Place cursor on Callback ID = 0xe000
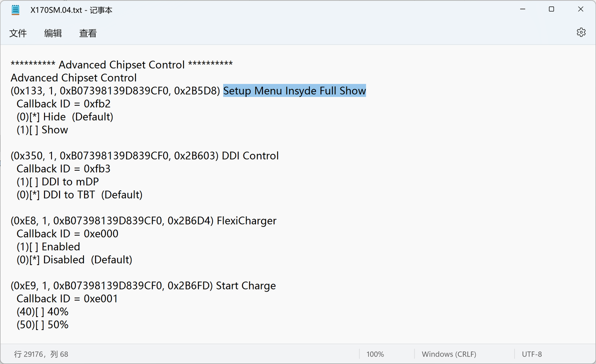 (67, 234)
